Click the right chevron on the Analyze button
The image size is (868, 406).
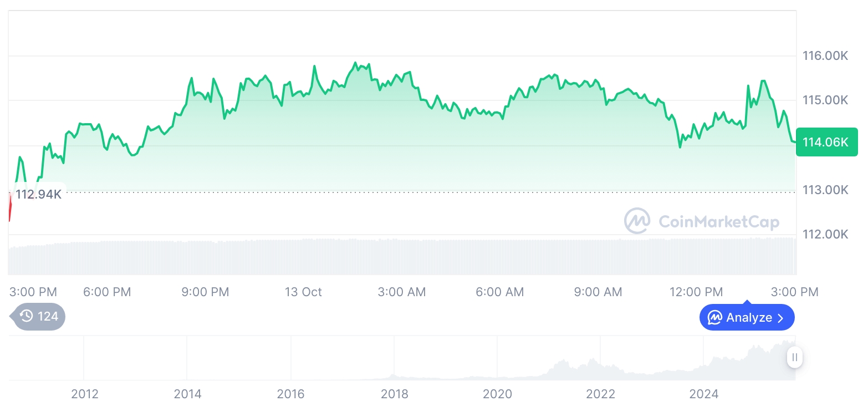pos(780,318)
